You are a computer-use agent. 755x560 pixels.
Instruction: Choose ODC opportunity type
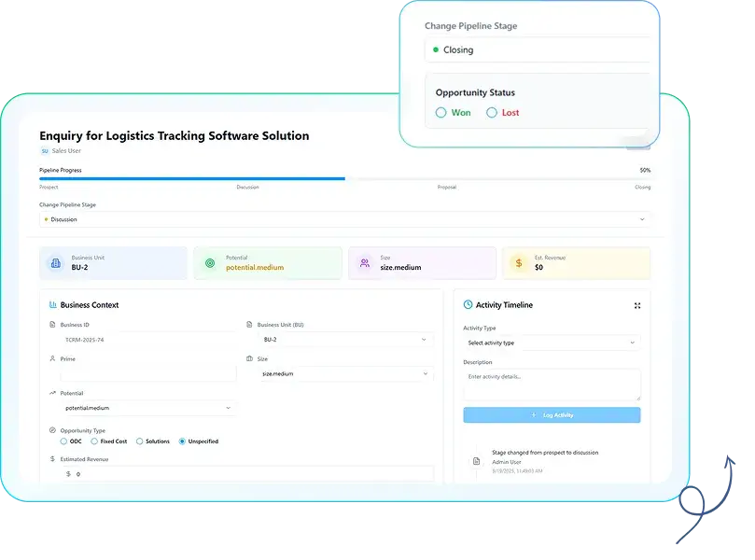click(x=63, y=441)
